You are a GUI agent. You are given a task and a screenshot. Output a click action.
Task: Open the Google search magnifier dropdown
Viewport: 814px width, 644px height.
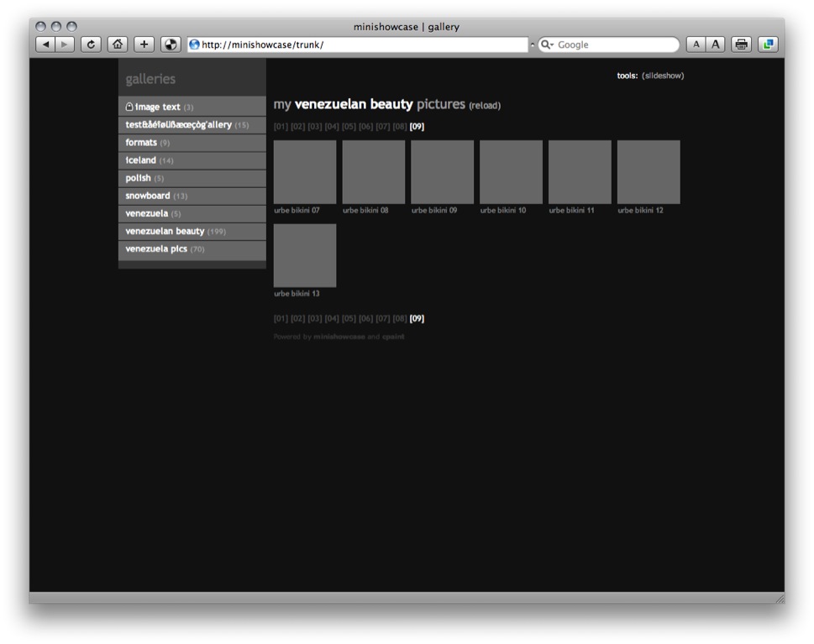[x=547, y=45]
